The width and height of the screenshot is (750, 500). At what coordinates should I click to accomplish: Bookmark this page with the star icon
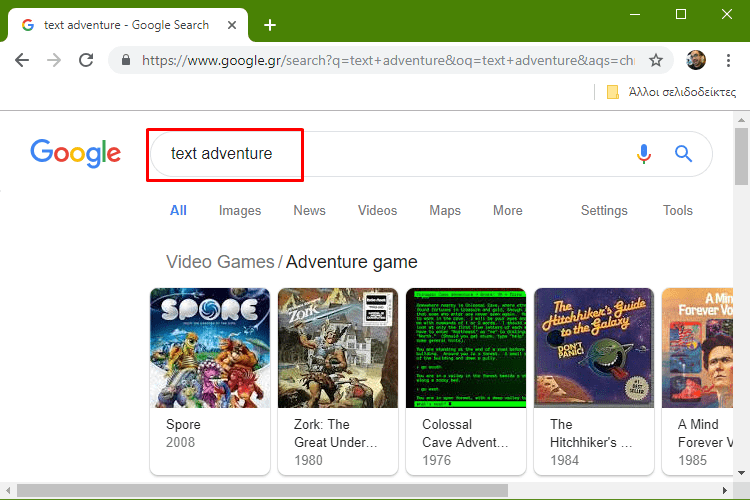click(x=656, y=60)
